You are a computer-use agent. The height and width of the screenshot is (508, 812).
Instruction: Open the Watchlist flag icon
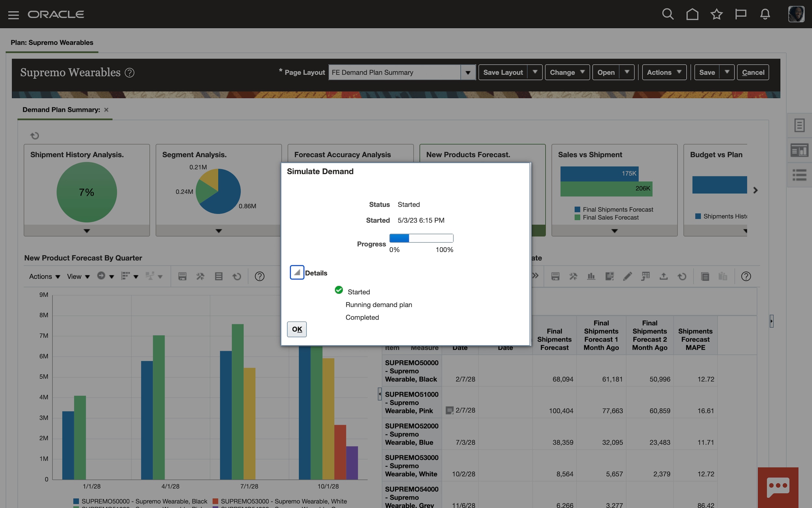point(741,14)
